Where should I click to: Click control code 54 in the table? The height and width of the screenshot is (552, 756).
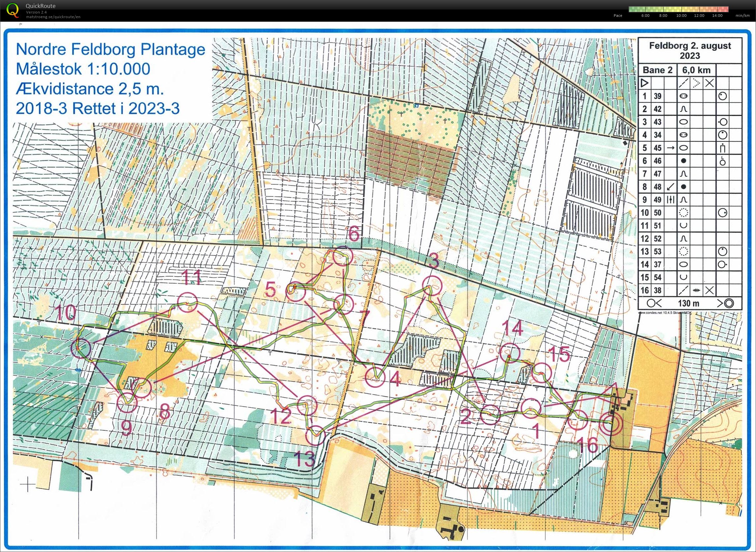pos(657,277)
